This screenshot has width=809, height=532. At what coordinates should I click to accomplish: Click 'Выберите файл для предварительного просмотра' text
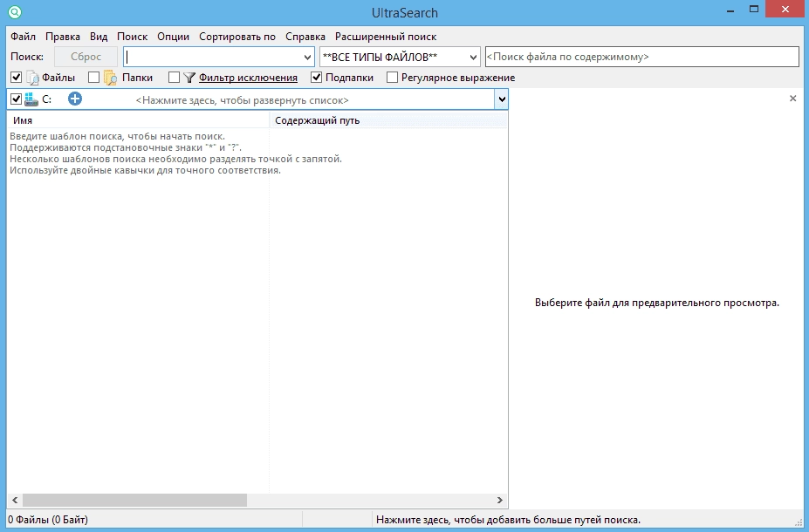click(x=657, y=303)
